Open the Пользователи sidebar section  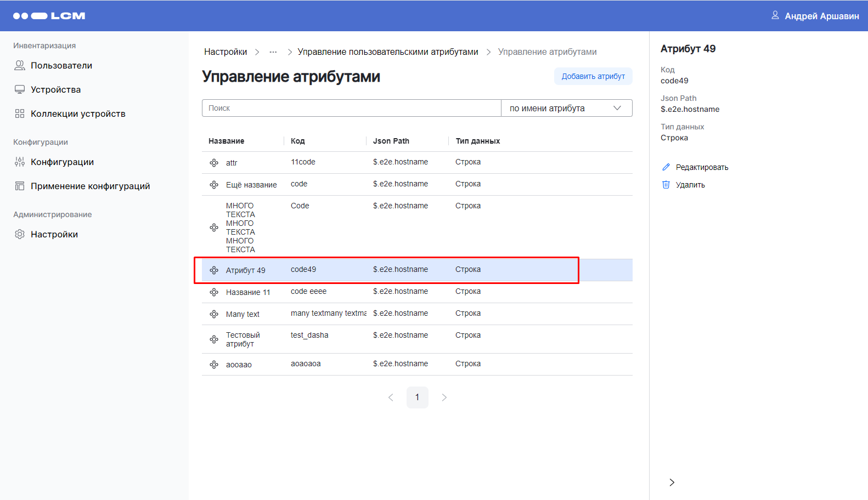point(61,65)
